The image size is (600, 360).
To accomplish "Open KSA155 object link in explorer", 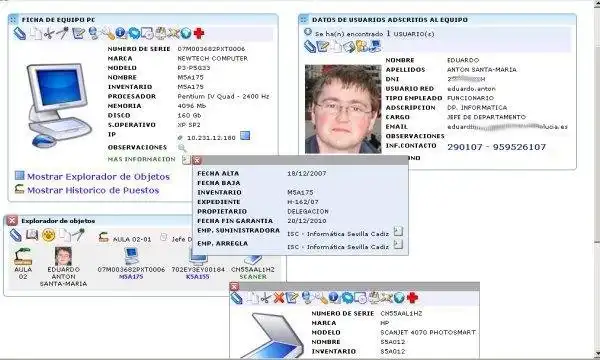I will pos(197,277).
